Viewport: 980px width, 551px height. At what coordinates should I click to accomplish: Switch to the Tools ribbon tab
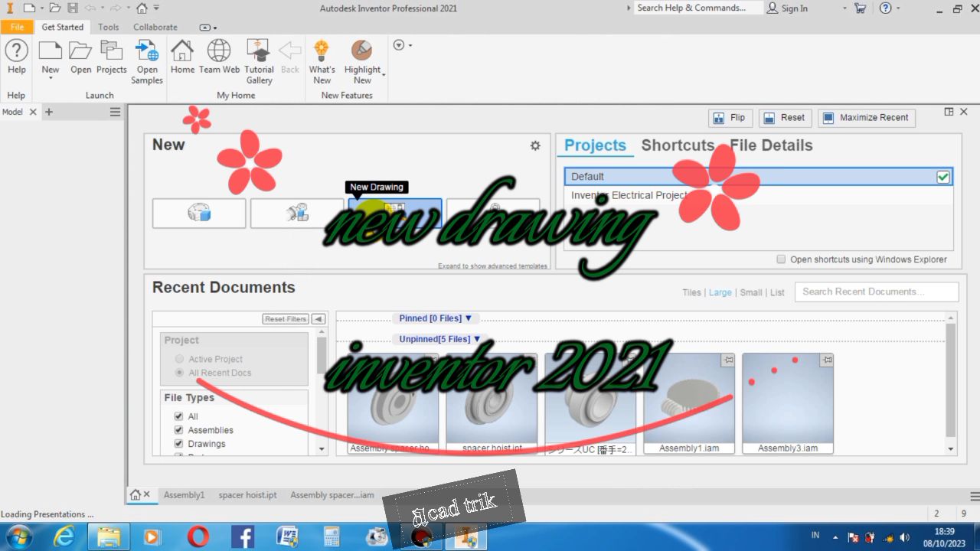click(x=108, y=27)
